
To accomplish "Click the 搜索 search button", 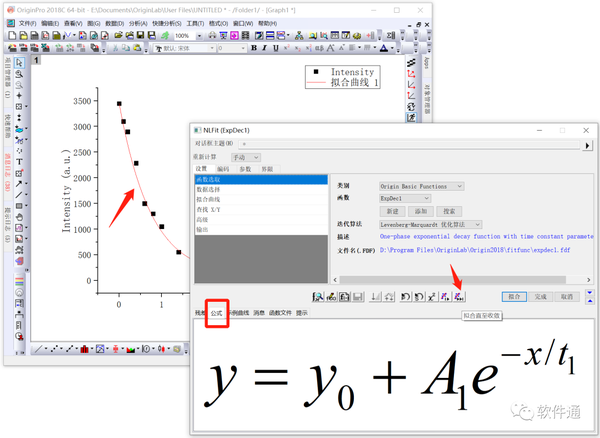I will pos(449,211).
